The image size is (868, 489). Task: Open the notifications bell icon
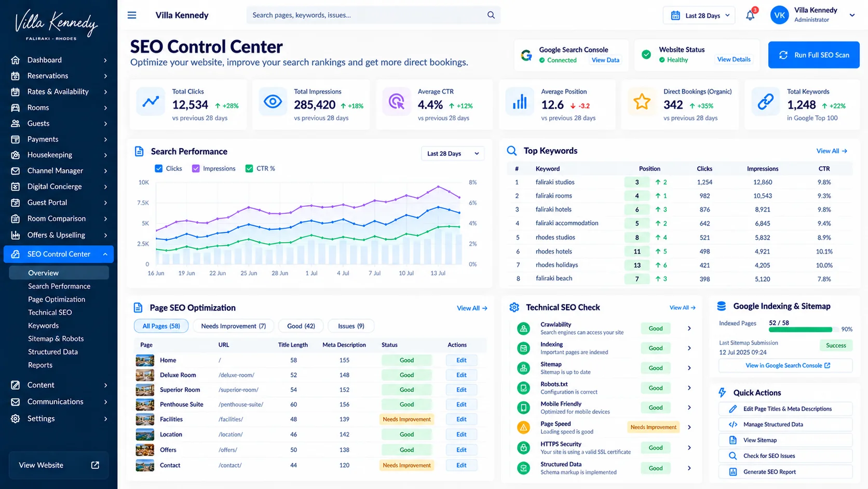pyautogui.click(x=750, y=16)
